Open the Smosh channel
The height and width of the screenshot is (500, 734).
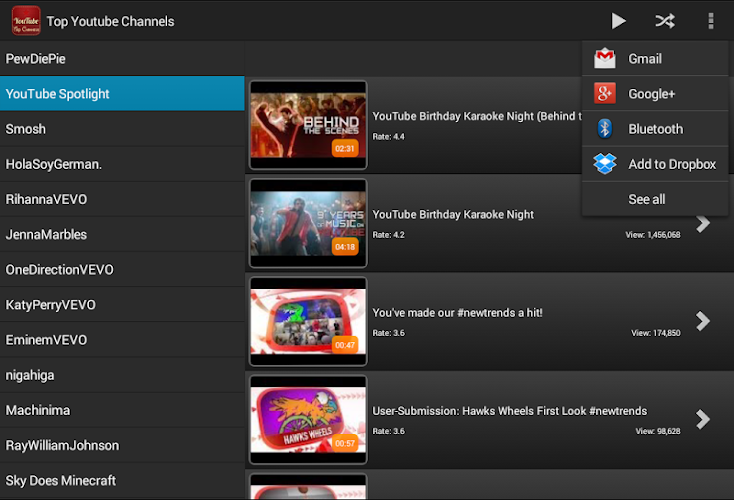click(x=122, y=129)
